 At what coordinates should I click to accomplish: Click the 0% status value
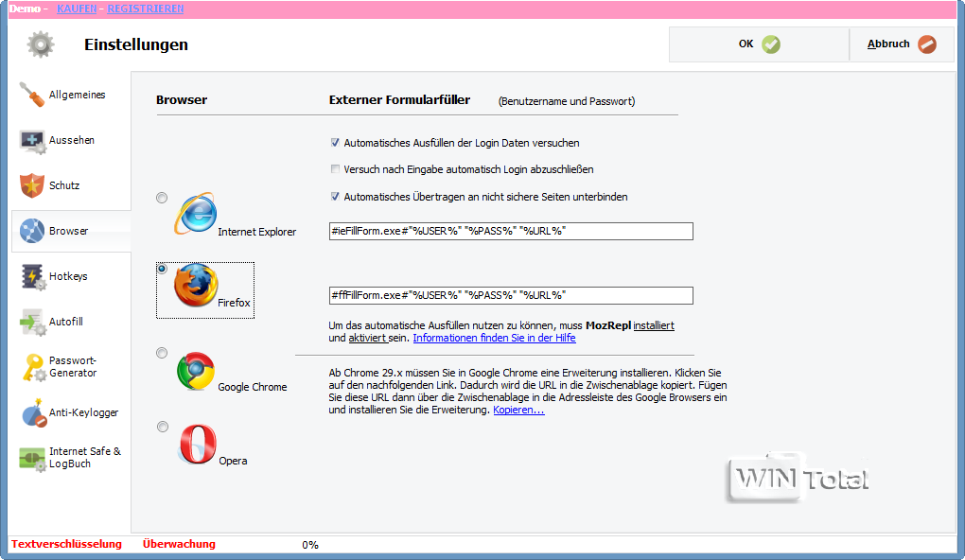click(x=310, y=545)
